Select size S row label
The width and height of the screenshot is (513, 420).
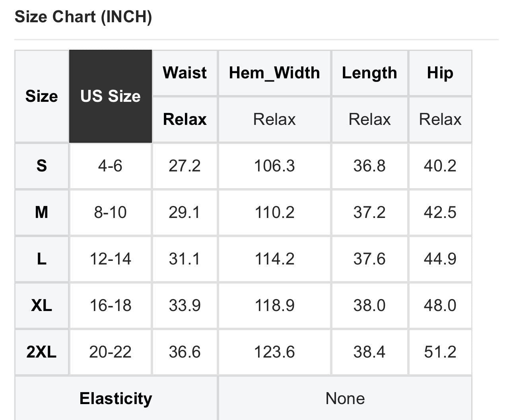(x=42, y=166)
